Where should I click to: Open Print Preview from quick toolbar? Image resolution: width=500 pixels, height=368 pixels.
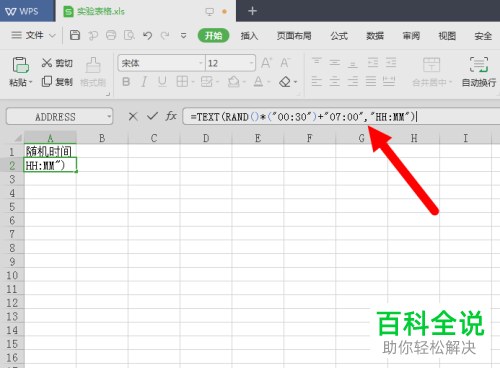[x=129, y=35]
